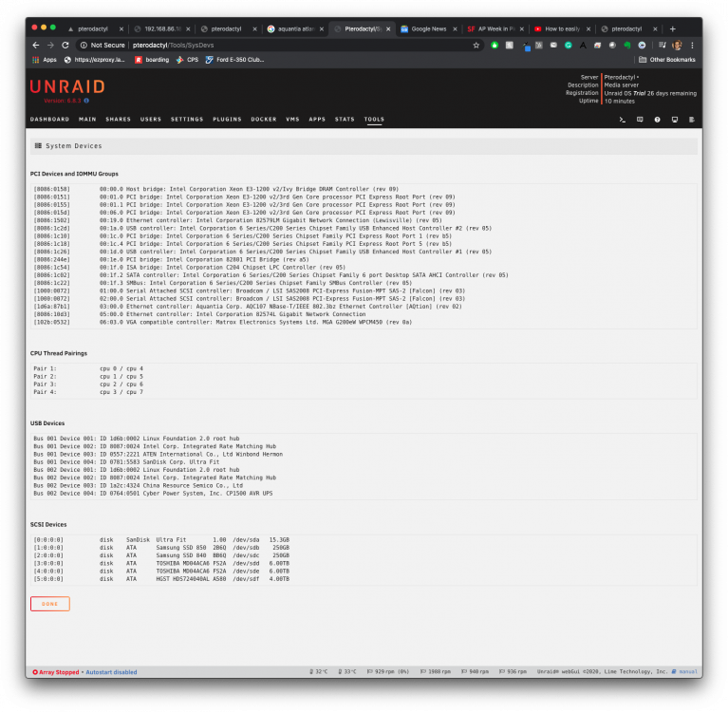The width and height of the screenshot is (728, 712).
Task: Click the SanDisk Ultra Fit /dev/sda row
Action: [161, 539]
